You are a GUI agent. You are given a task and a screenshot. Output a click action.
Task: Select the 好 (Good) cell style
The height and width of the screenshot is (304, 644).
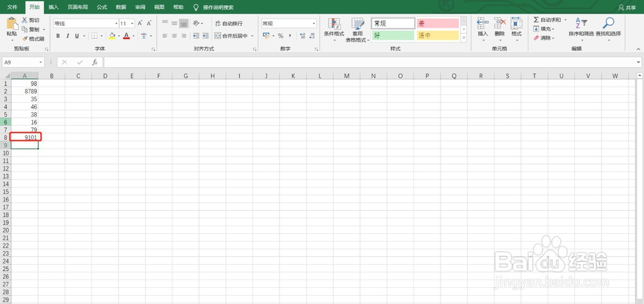(x=393, y=35)
